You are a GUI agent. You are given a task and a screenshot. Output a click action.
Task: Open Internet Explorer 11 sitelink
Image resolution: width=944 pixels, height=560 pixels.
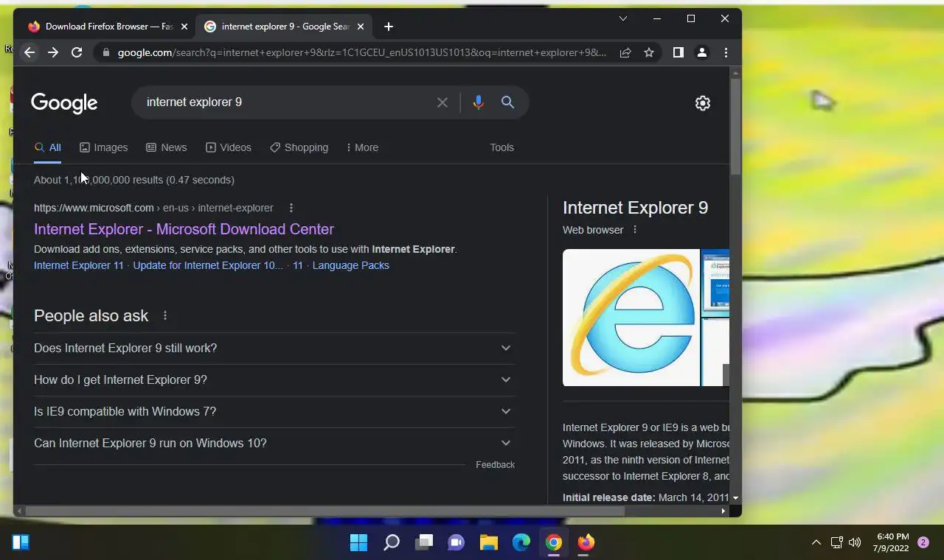click(79, 265)
